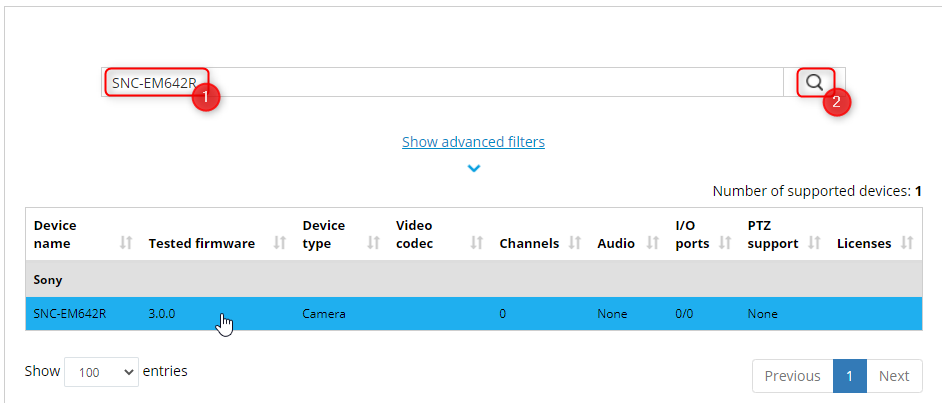Click the Show advanced filters link

[x=473, y=142]
